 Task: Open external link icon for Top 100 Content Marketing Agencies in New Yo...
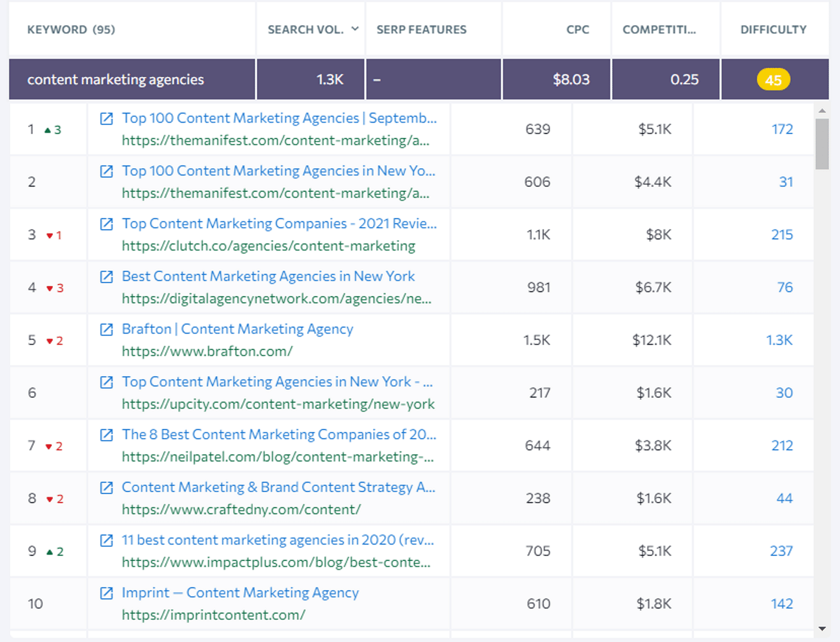click(107, 171)
